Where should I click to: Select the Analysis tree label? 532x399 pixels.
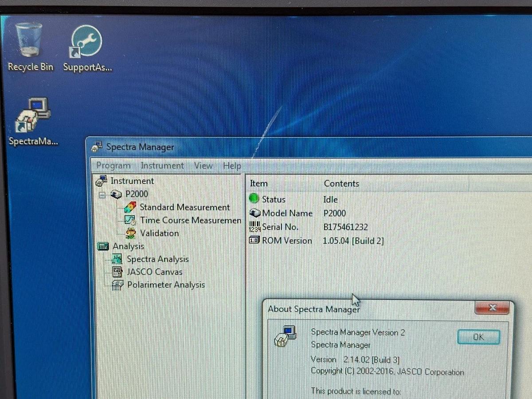(x=129, y=246)
